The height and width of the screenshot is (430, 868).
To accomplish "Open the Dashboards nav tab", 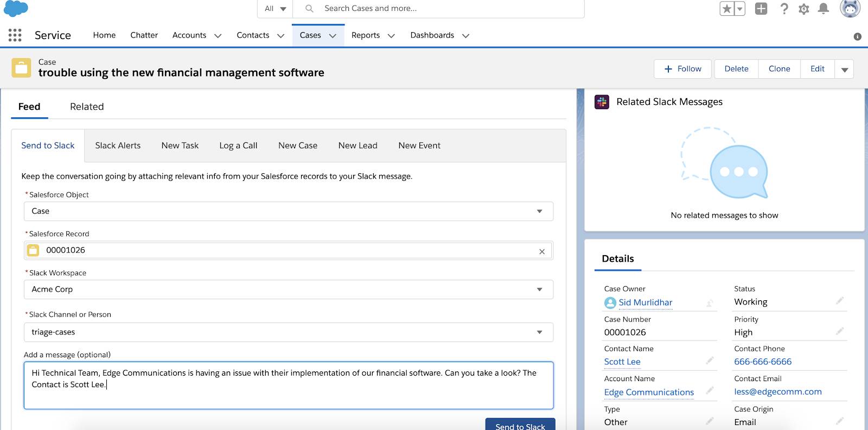I will pos(432,35).
